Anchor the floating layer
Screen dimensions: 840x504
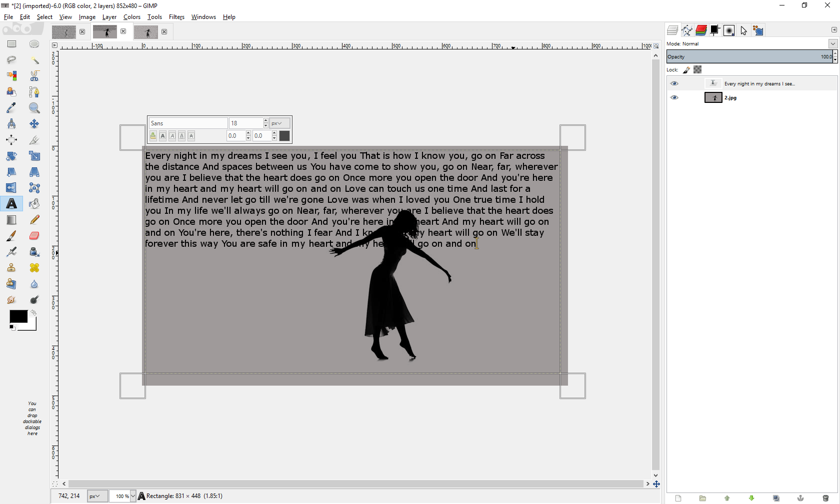point(800,498)
